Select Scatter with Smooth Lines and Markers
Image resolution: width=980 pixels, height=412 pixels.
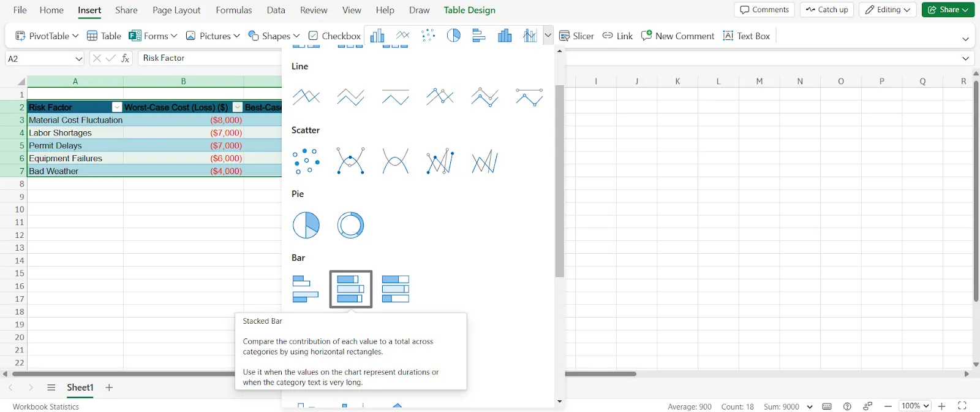pos(351,161)
